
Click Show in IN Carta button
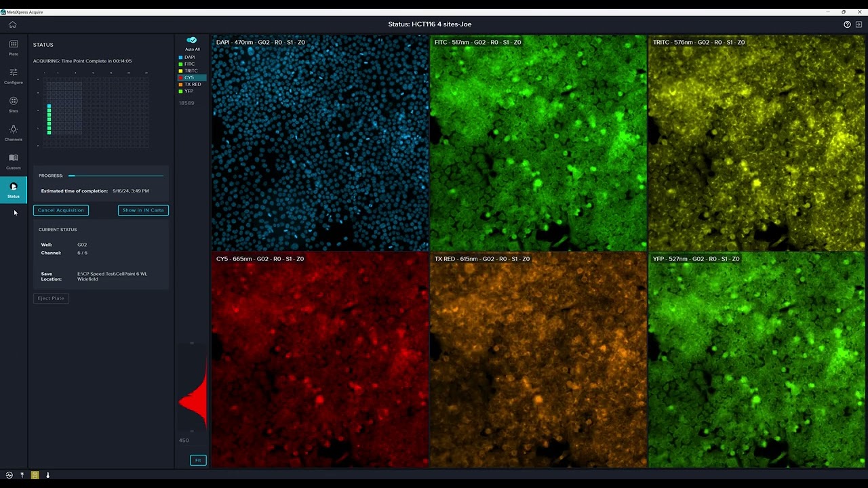(x=143, y=210)
